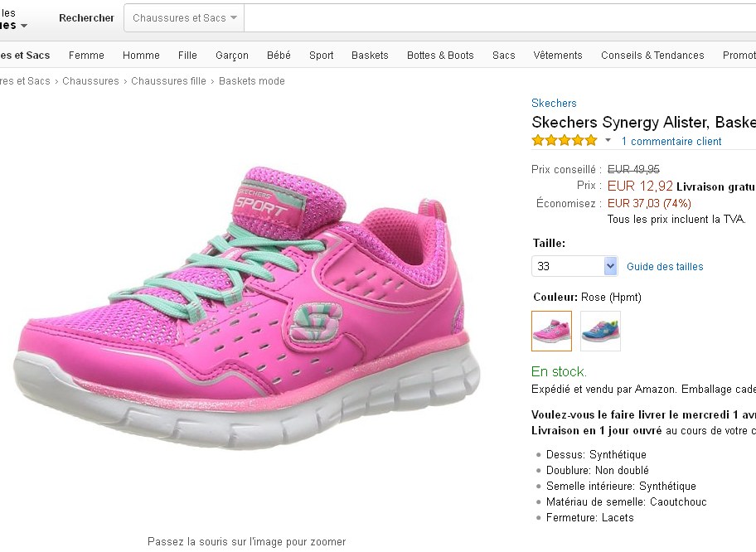This screenshot has width=756, height=552.
Task: Open the Garçon category menu
Action: pos(232,56)
